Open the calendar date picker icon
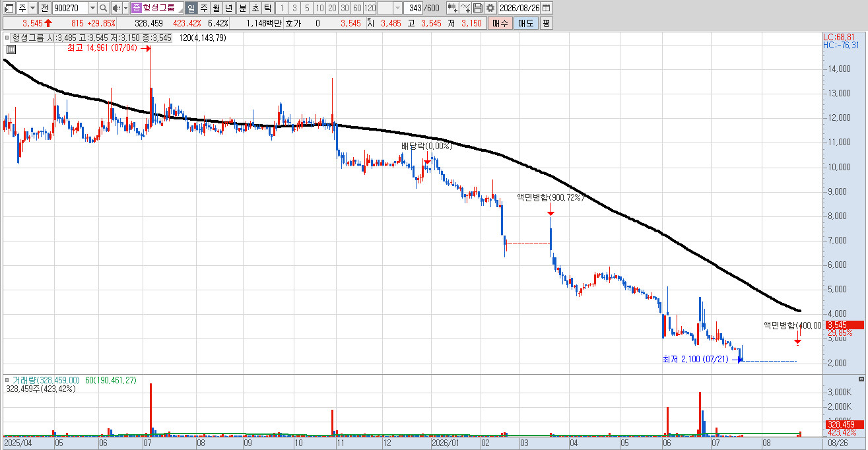This screenshot has height=450, width=868. click(x=547, y=8)
